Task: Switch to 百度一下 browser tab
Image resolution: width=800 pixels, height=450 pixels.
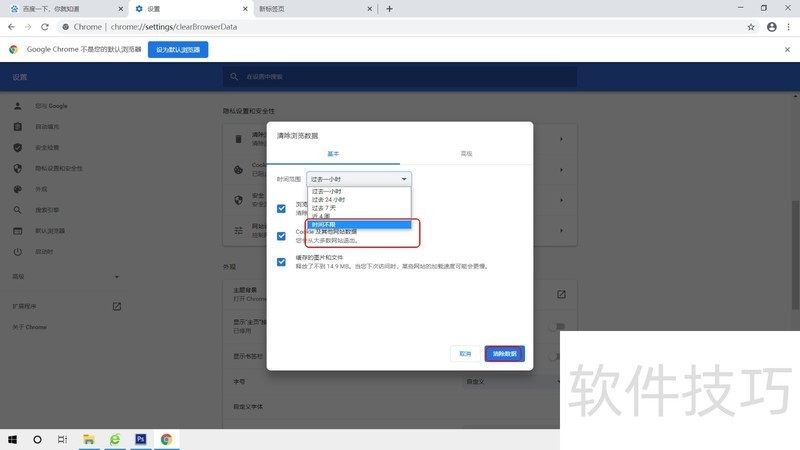Action: click(x=65, y=9)
